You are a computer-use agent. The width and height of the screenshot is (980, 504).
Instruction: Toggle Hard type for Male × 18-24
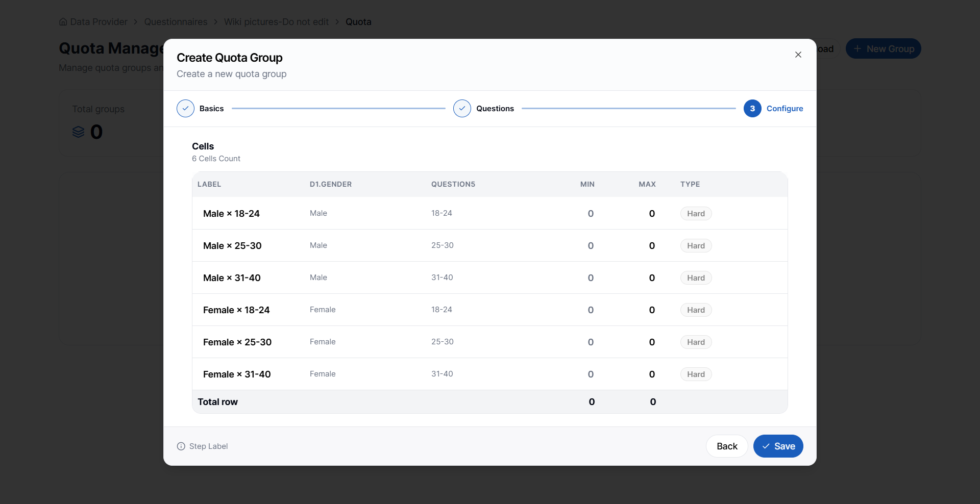[696, 214]
